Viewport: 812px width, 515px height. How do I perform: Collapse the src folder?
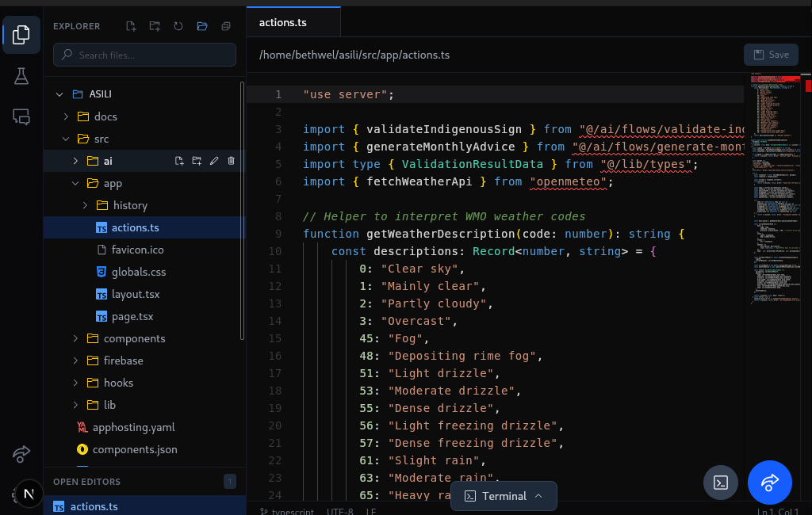pyautogui.click(x=101, y=139)
